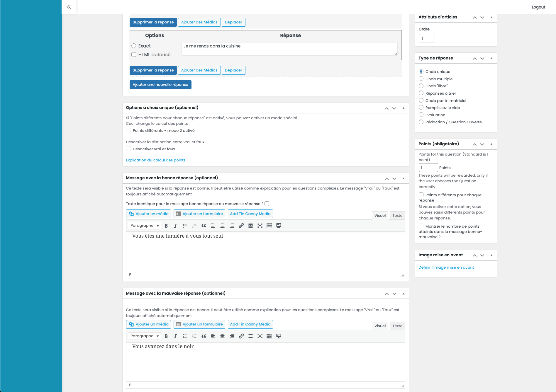The image size is (556, 392).
Task: Switch to Texte tab in bonne réponse editor
Action: point(397,216)
